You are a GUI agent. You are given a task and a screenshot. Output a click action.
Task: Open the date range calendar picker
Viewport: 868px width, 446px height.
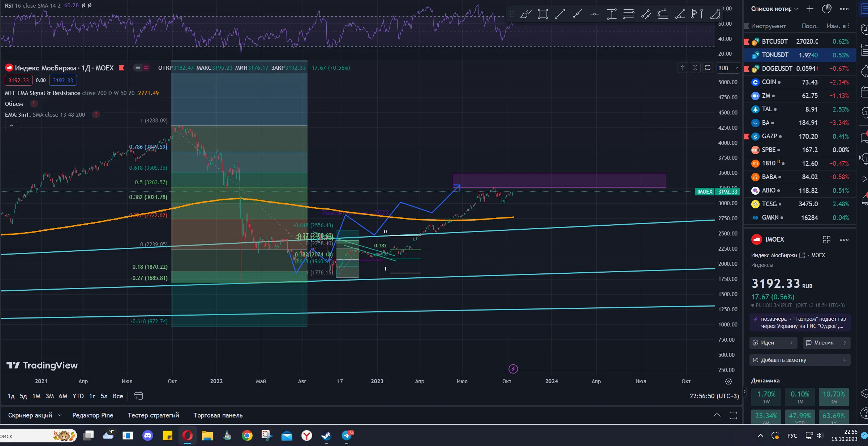tap(138, 396)
